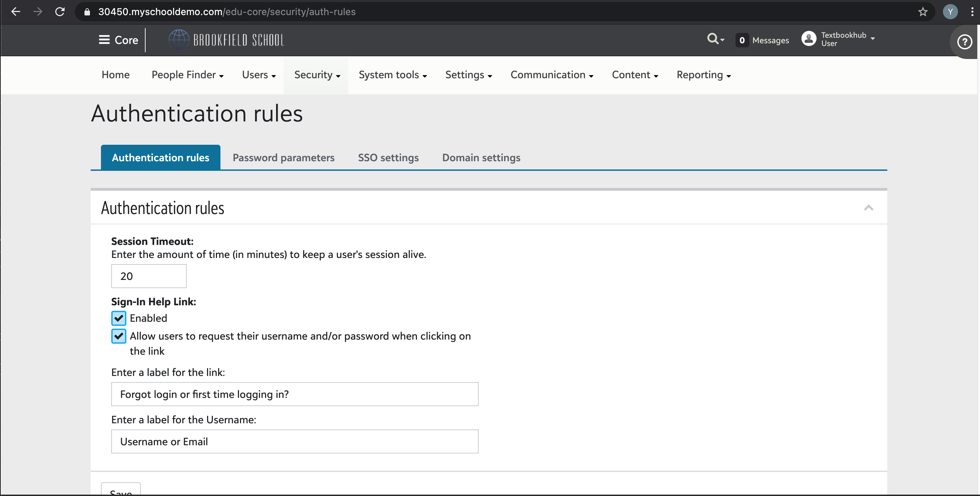The height and width of the screenshot is (496, 980).
Task: Open the Reporting dropdown menu
Action: pos(704,75)
